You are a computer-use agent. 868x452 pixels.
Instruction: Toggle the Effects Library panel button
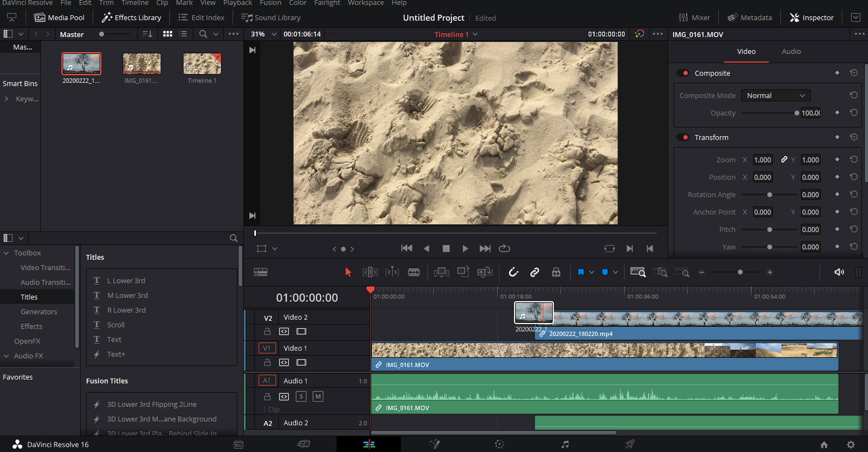pos(131,17)
